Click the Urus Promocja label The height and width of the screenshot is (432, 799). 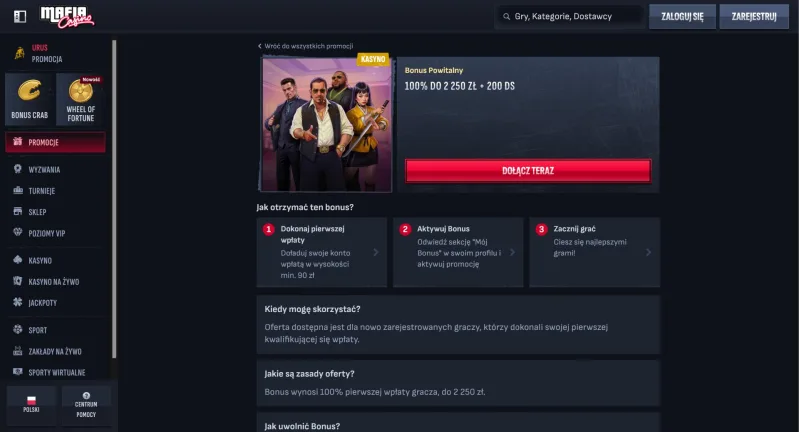click(47, 53)
